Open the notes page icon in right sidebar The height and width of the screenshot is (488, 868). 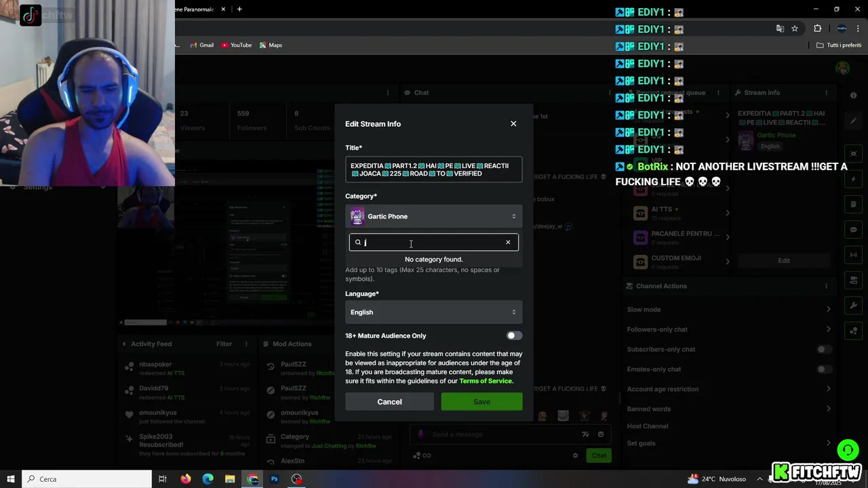[x=854, y=204]
